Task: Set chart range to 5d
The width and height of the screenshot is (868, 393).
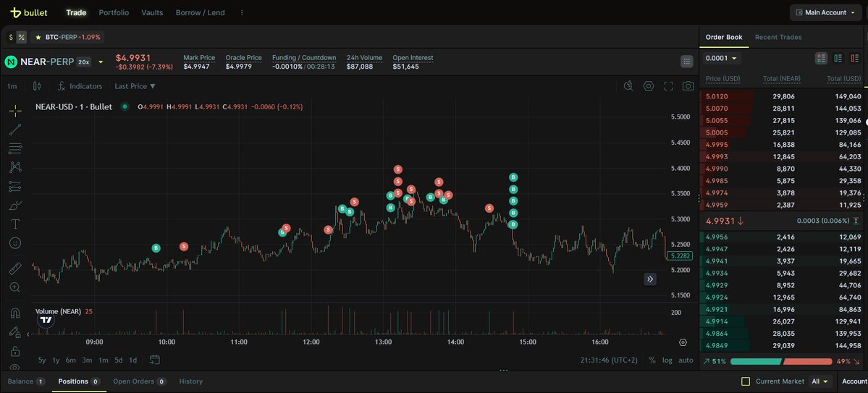Action: tap(119, 360)
